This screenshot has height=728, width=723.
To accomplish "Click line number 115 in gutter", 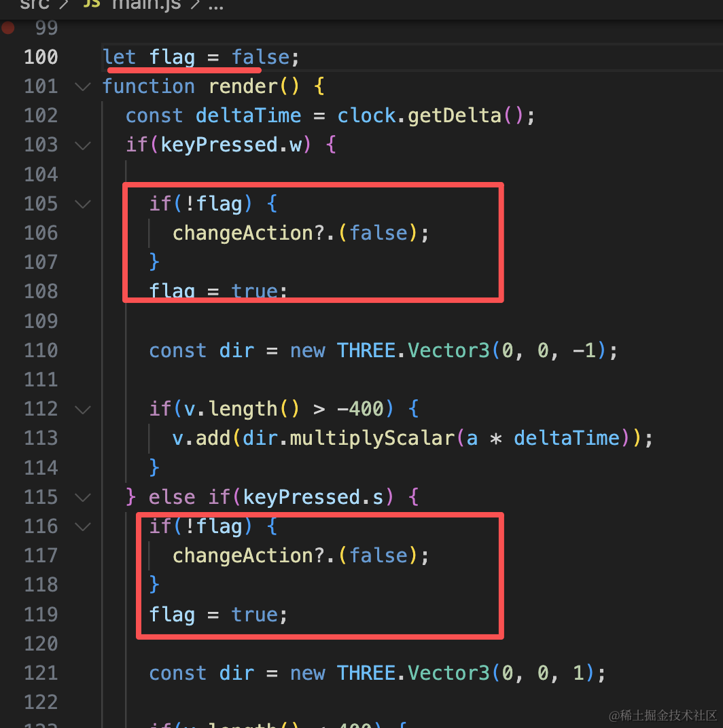I will (41, 498).
